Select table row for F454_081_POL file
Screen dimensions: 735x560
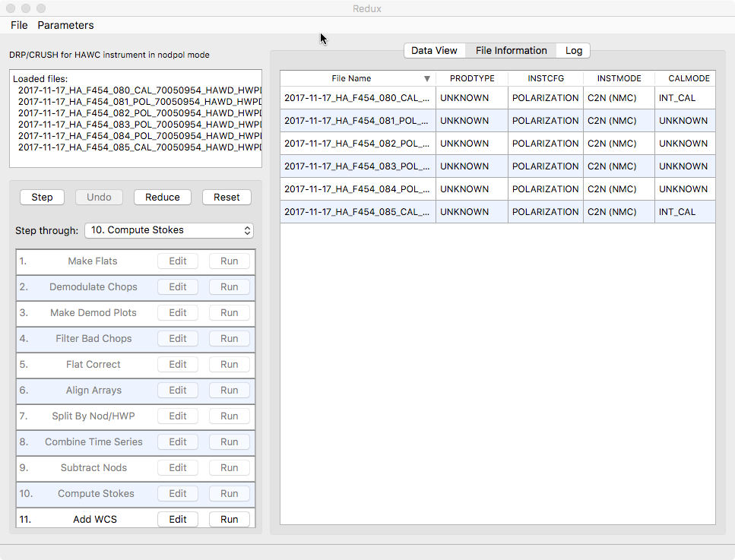tap(498, 121)
